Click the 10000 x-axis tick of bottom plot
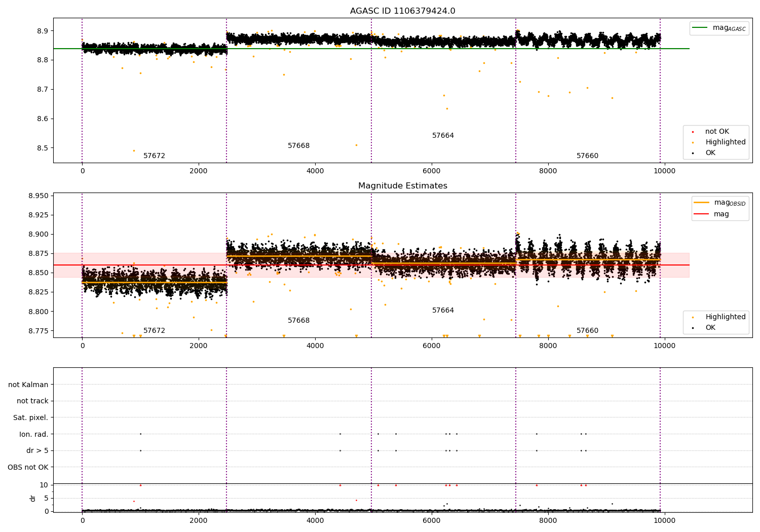Image resolution: width=760 pixels, height=532 pixels. [x=664, y=521]
